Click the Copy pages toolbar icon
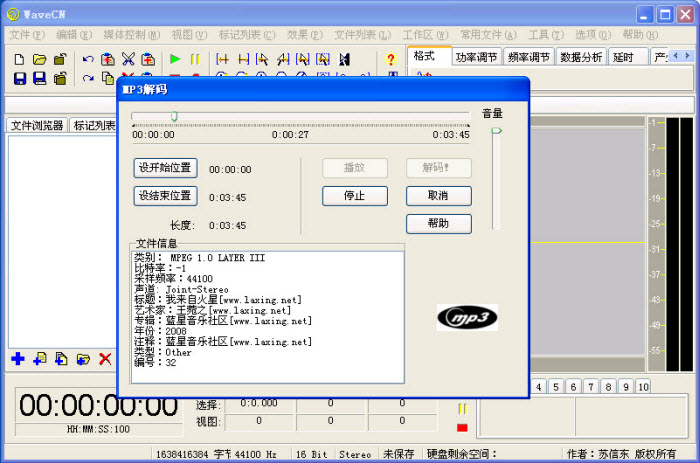Viewport: 700px width, 463px height. tap(108, 78)
